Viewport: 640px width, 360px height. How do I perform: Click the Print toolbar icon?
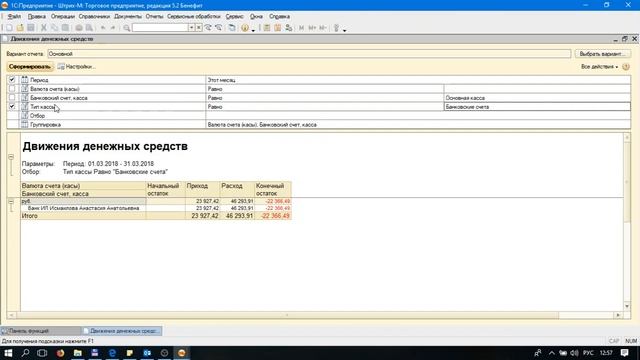79,28
